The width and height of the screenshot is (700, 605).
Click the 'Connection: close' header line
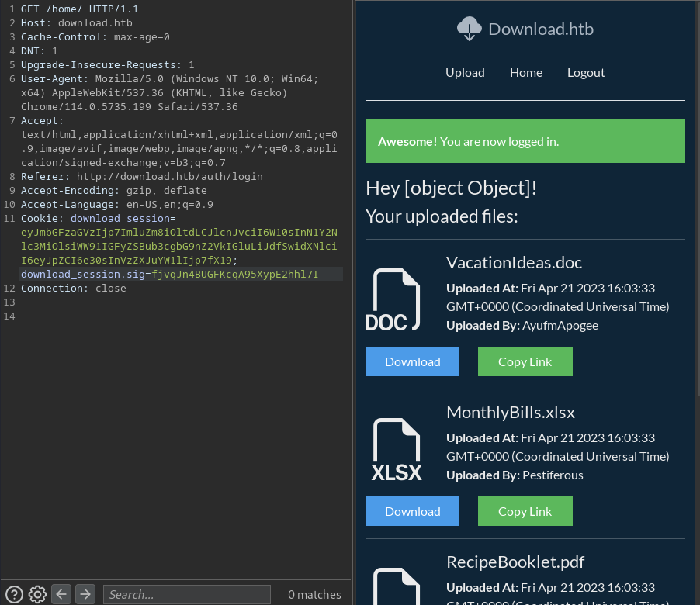(x=73, y=289)
